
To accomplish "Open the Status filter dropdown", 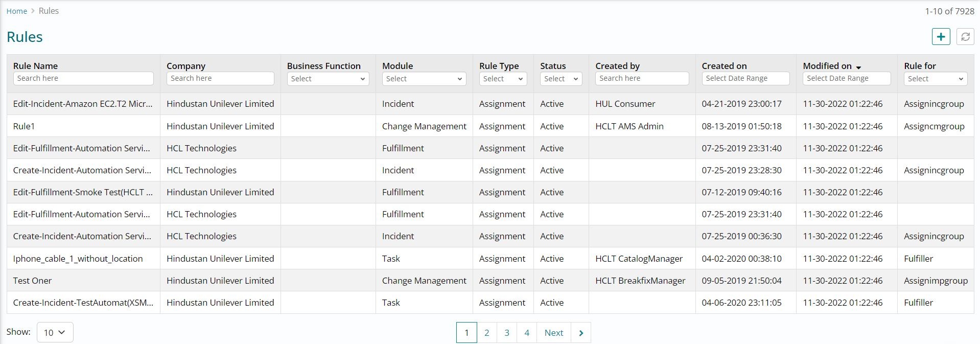I will tap(561, 79).
